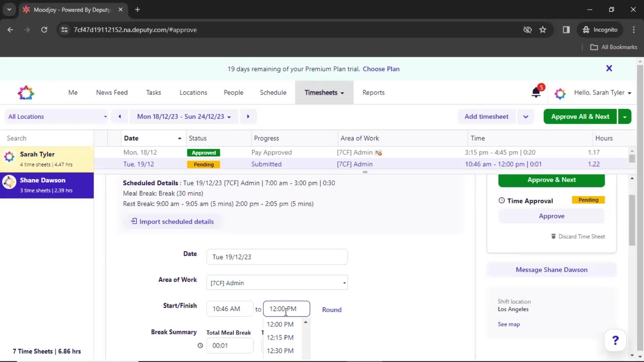Click the Approve & Next button

551,180
